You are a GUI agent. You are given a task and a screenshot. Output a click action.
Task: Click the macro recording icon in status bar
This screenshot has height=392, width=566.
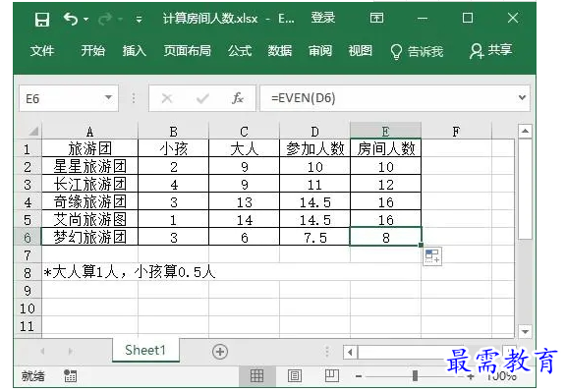tap(71, 375)
